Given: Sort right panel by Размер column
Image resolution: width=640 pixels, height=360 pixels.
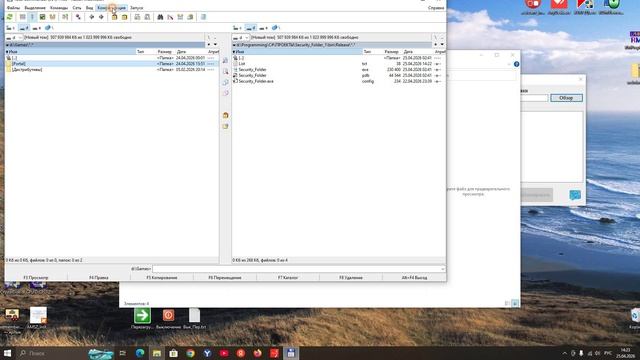Looking at the screenshot, I should (391, 52).
